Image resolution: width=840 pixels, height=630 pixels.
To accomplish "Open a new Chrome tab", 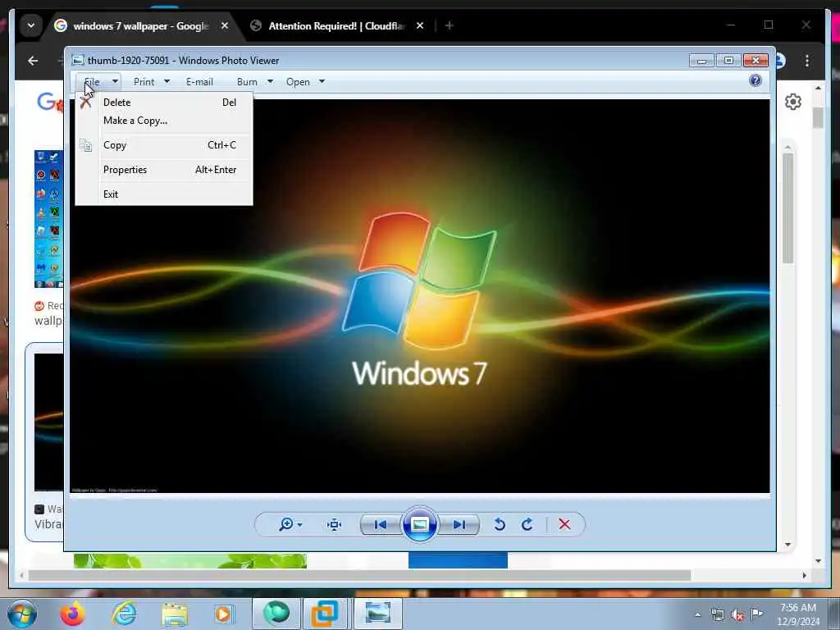I will pos(450,25).
